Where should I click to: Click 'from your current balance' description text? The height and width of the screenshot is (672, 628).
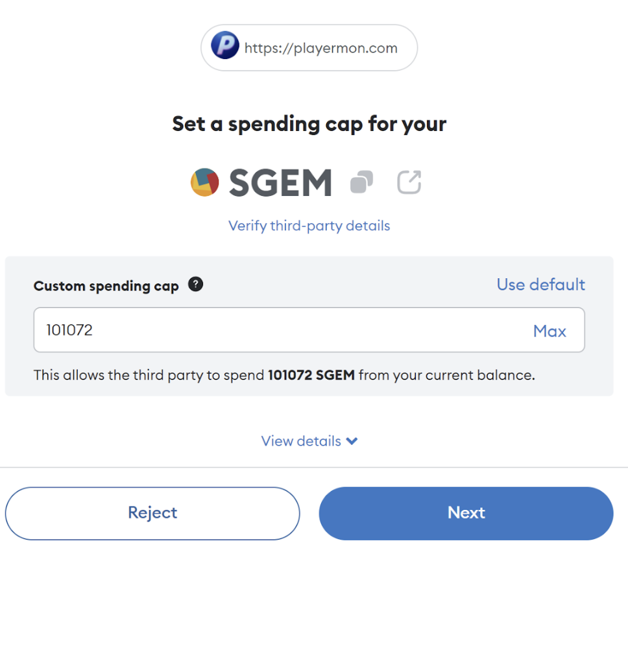tap(446, 375)
